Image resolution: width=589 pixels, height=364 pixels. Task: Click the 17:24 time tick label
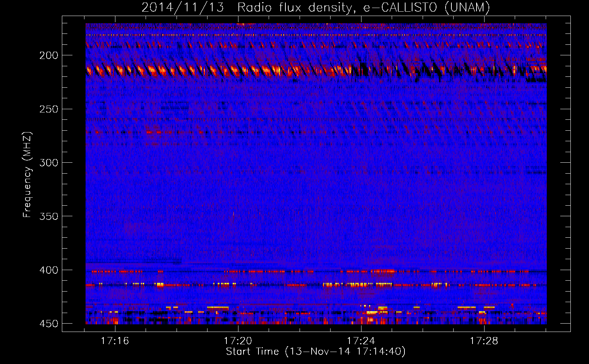coord(361,341)
